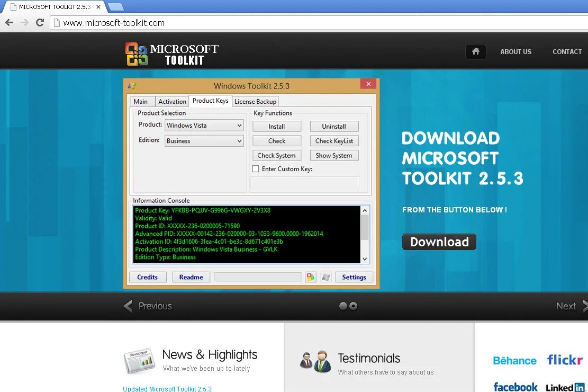Click the Information Console scrollbar thumb
Screen dimensions: 588x392
[x=365, y=227]
